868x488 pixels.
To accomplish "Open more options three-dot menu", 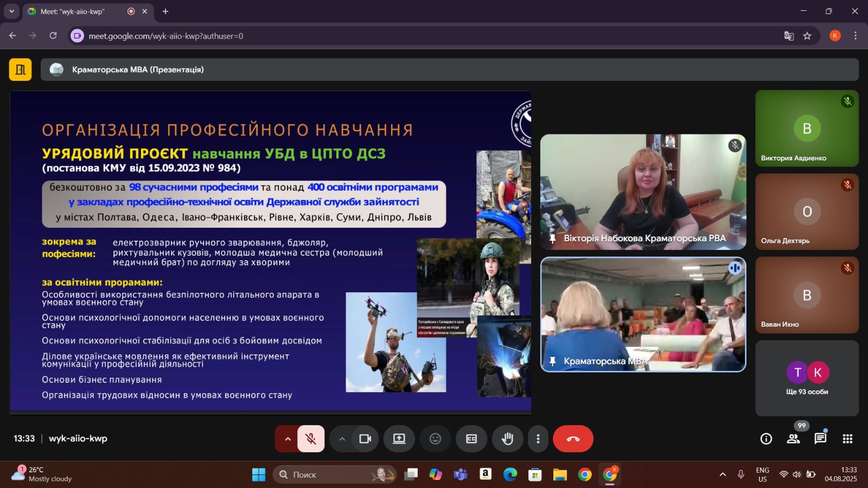I will [538, 439].
